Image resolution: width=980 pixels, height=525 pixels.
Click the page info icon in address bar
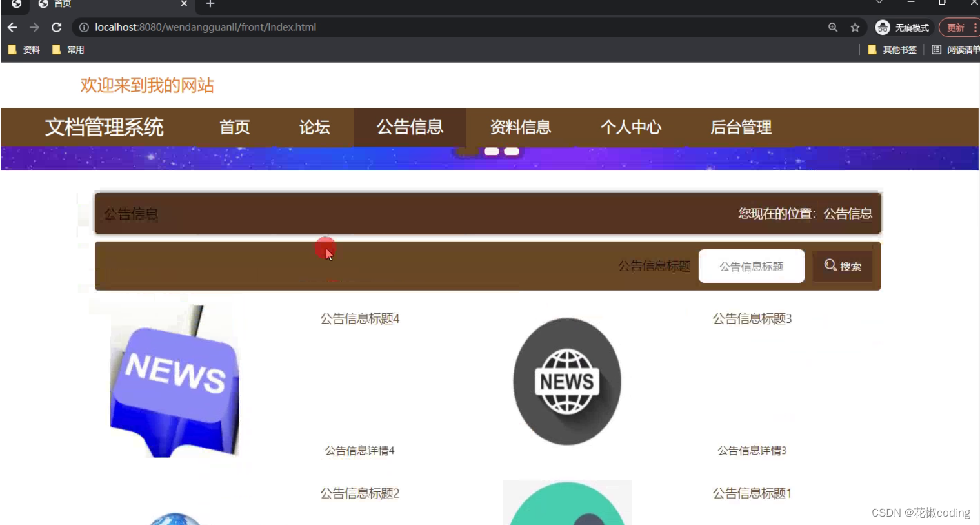coord(84,27)
